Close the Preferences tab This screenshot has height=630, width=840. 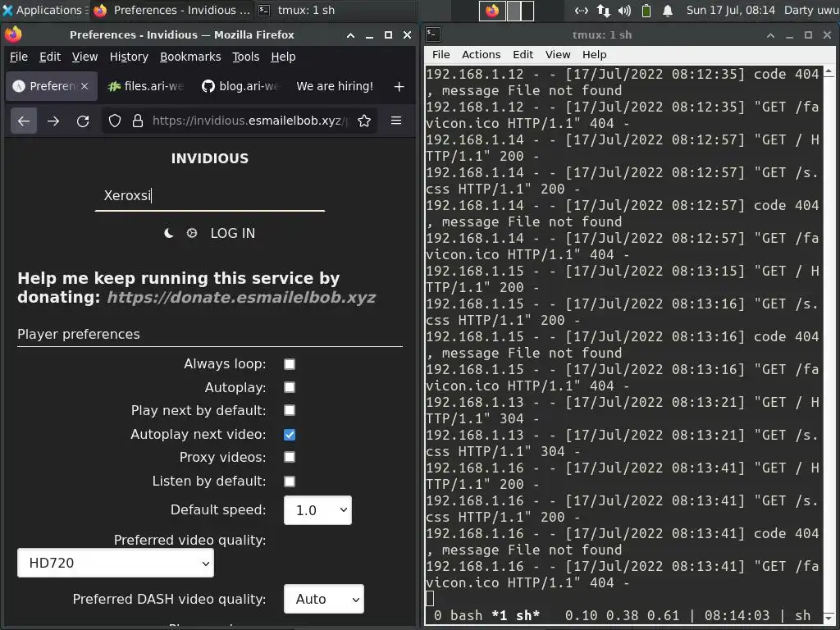[84, 86]
